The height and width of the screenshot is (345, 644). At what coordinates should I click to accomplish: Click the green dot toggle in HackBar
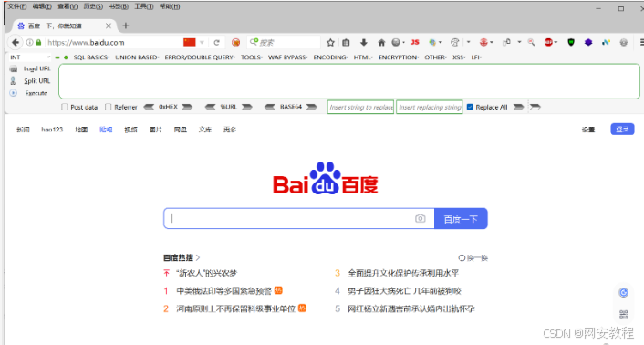click(x=66, y=57)
